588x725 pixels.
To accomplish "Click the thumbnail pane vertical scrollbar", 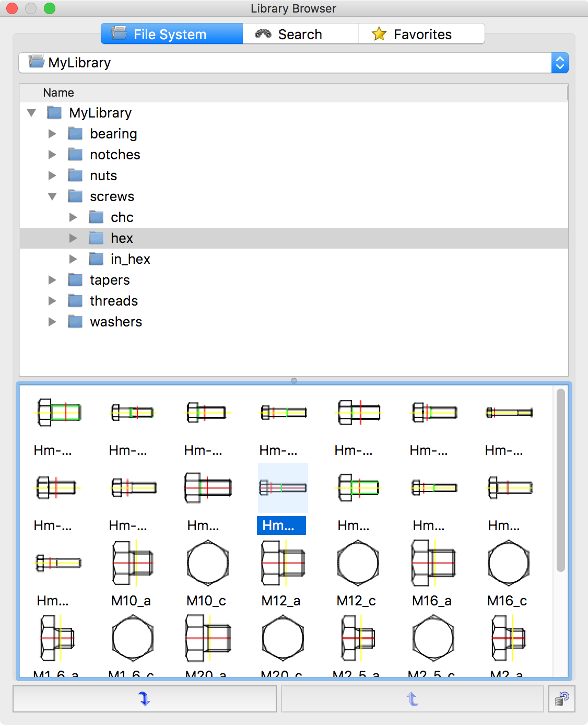I will coord(561,481).
